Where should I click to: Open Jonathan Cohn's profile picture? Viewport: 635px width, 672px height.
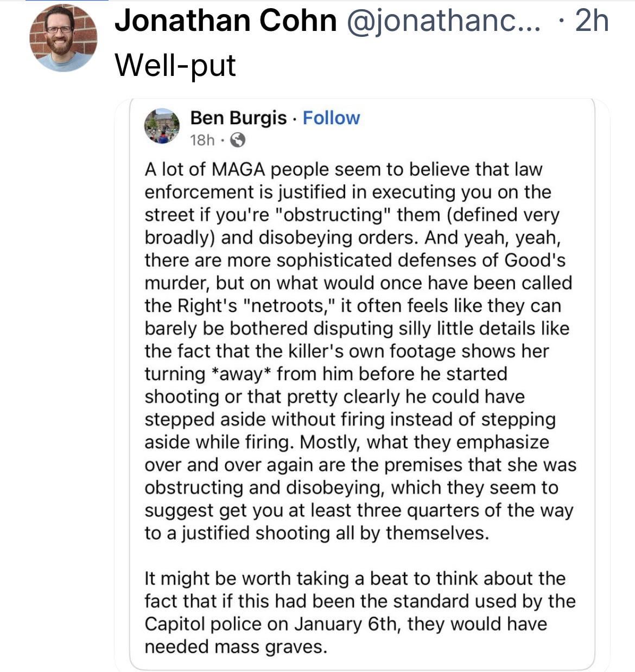63,38
